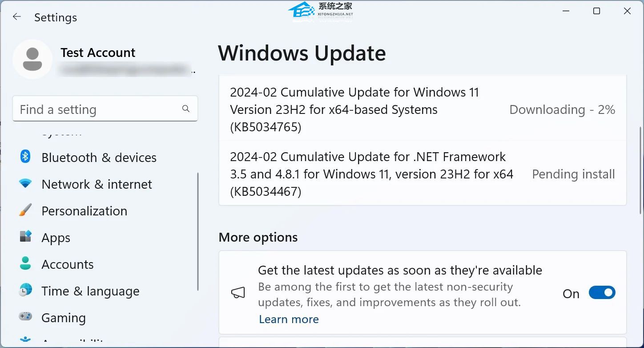Focus the Find a setting field
The height and width of the screenshot is (348, 644).
[x=98, y=109]
